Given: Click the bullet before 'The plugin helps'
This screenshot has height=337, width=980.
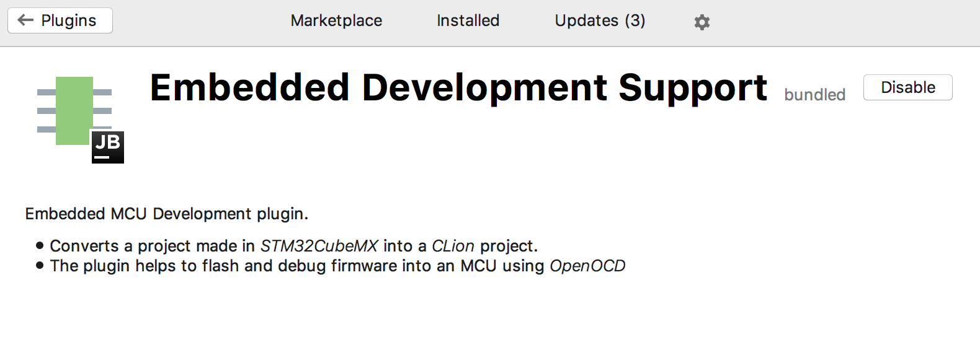Looking at the screenshot, I should [x=40, y=265].
